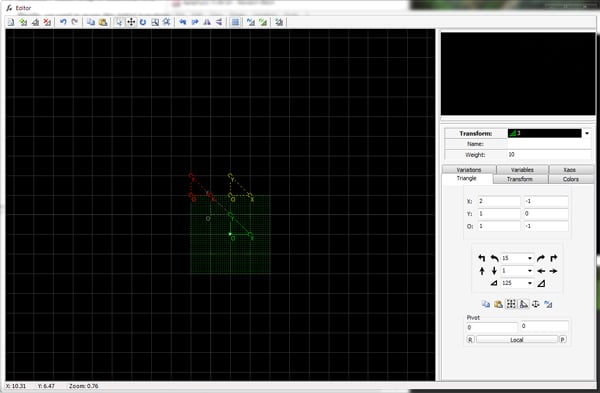Toggle the variation preview grid button
The image size is (600, 393).
click(x=235, y=22)
